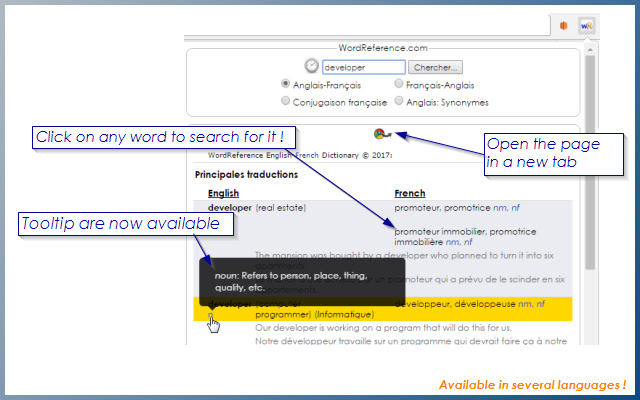Open the search history clock icon
This screenshot has width=640, height=400.
(x=311, y=66)
